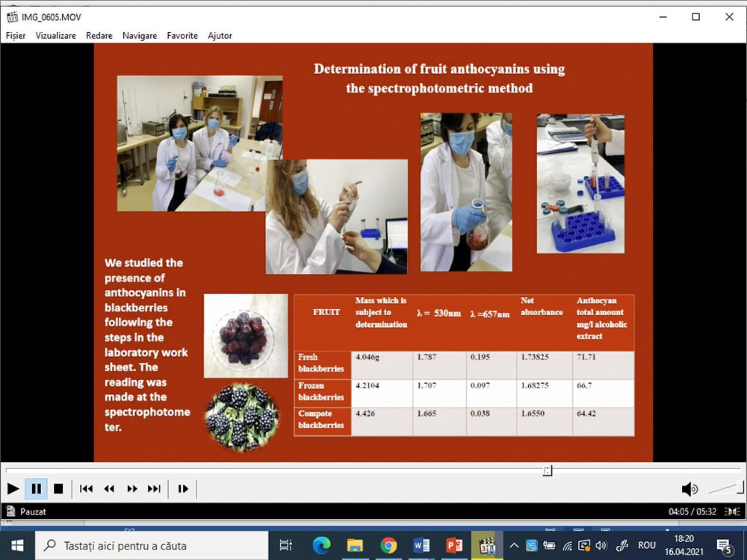
Task: Click the system volume tray icon
Action: point(601,546)
